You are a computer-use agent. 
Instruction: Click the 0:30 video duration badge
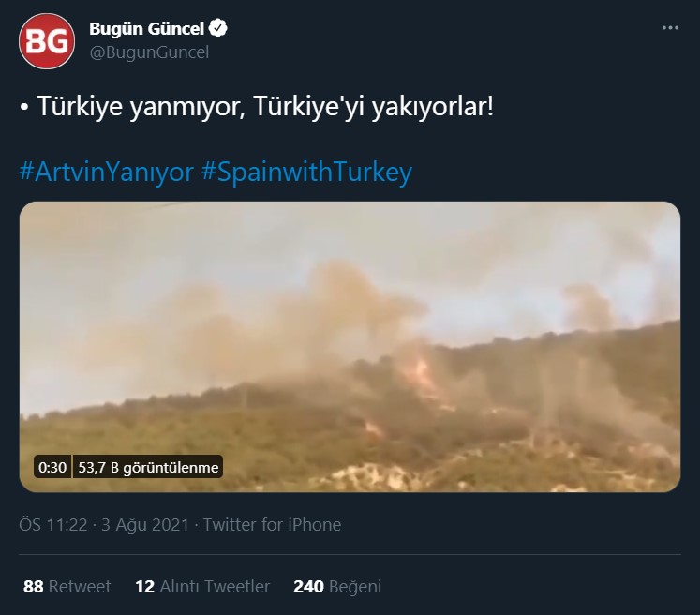52,467
